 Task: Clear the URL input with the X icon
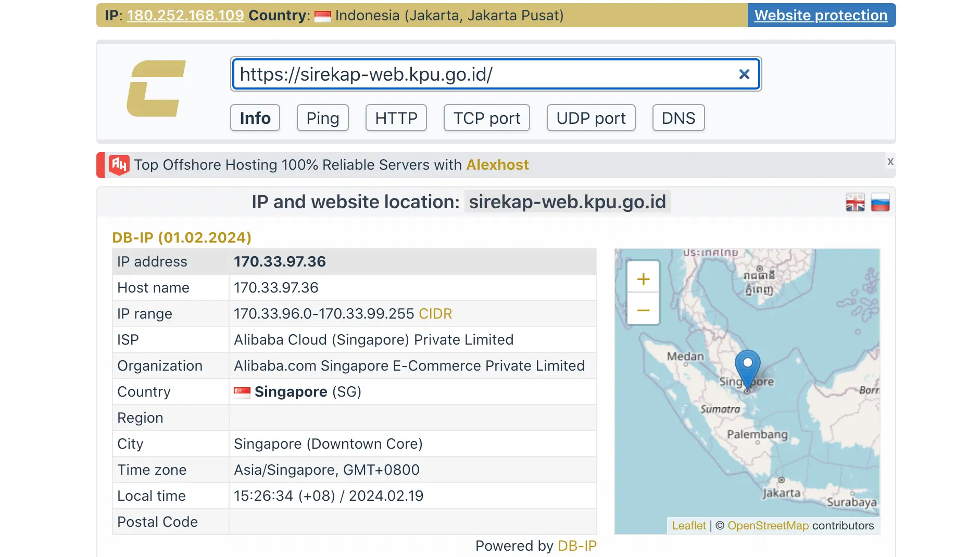[744, 74]
